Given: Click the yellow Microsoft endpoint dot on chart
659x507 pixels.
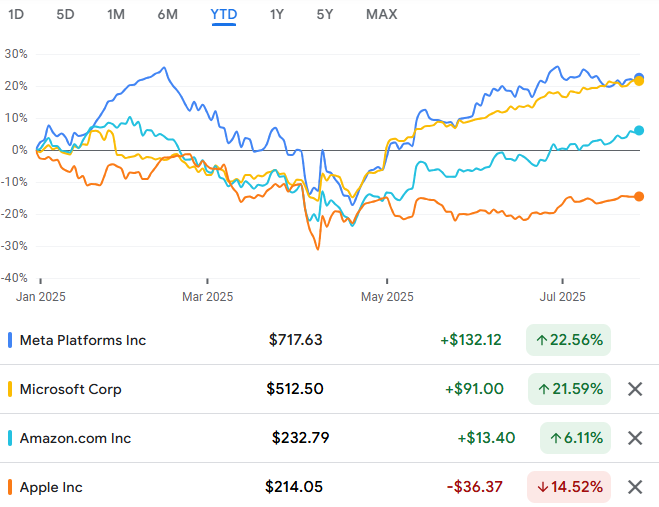Looking at the screenshot, I should coord(639,81).
